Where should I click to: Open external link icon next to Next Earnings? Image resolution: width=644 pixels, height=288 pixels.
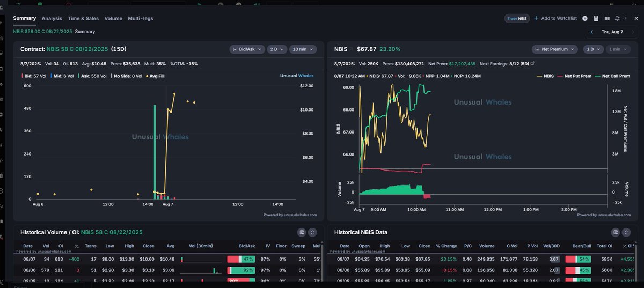click(532, 63)
